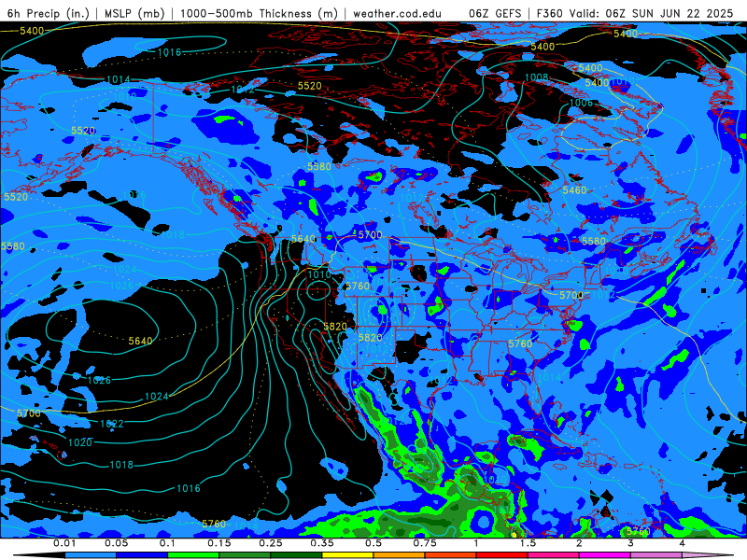The width and height of the screenshot is (747, 560).
Task: Click the bright green 0.1 legend segment
Action: [x=193, y=555]
